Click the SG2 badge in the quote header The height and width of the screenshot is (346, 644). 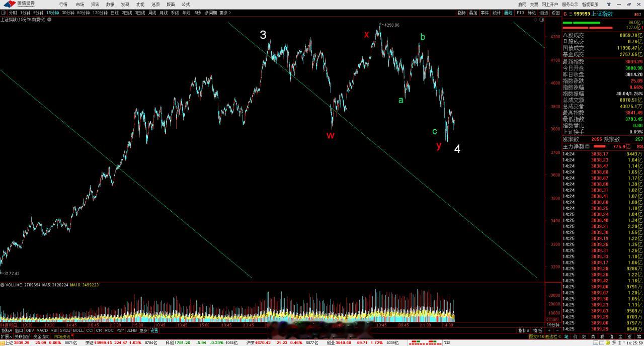pos(637,14)
